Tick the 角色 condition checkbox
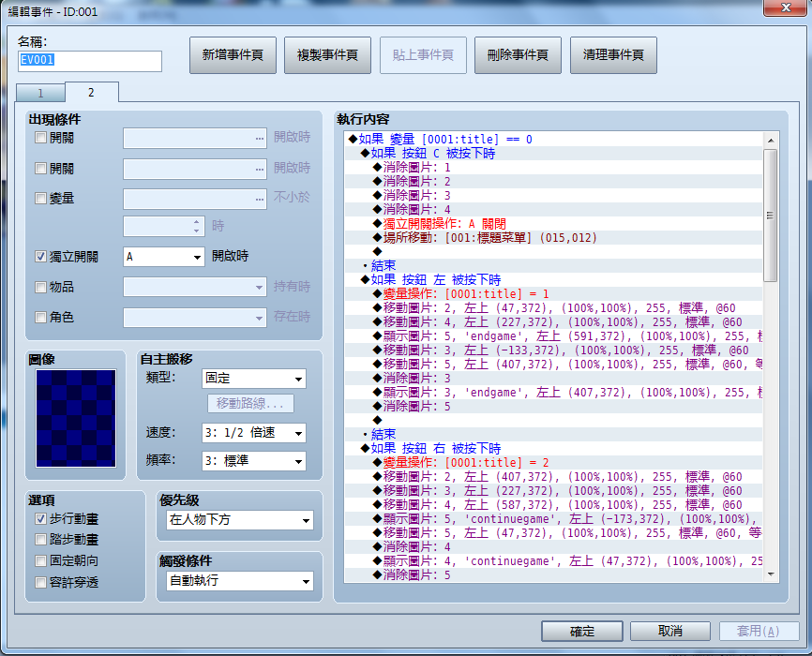 (40, 317)
